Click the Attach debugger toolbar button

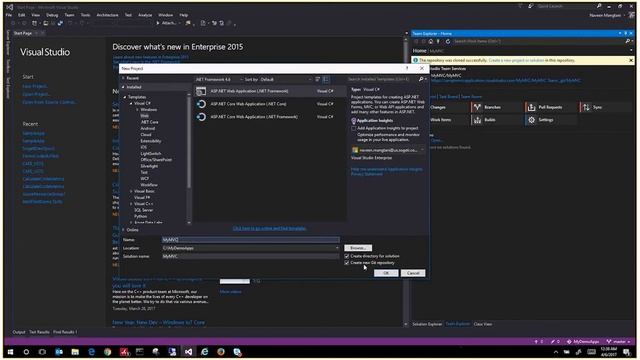click(167, 23)
